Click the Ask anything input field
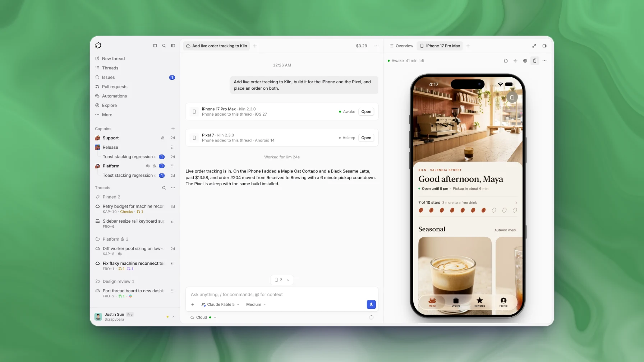This screenshot has height=362, width=644. (x=282, y=294)
